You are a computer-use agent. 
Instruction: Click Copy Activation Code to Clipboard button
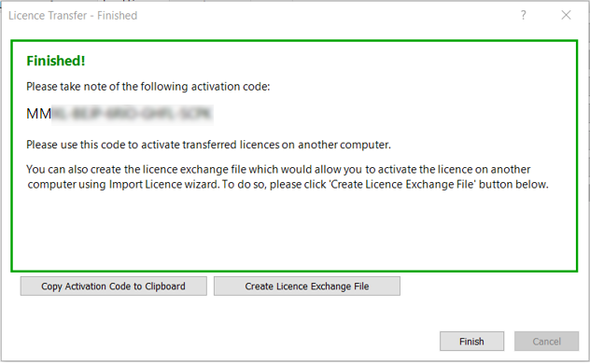[113, 287]
